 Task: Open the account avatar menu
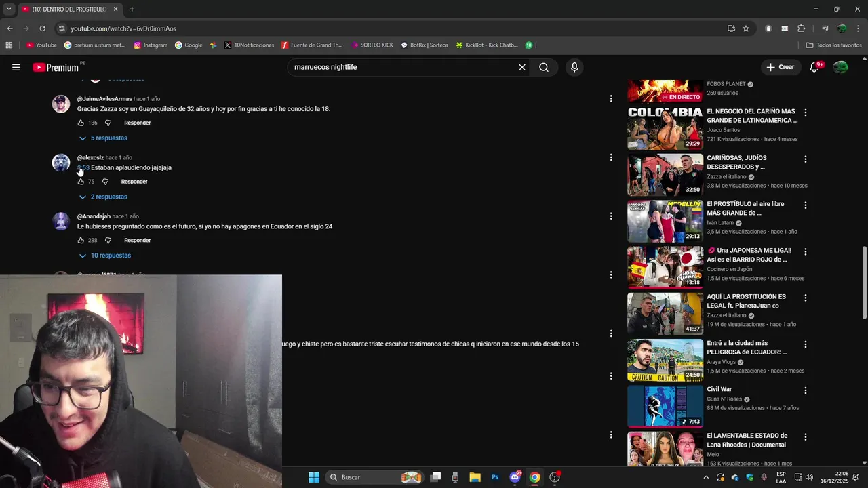pos(840,67)
